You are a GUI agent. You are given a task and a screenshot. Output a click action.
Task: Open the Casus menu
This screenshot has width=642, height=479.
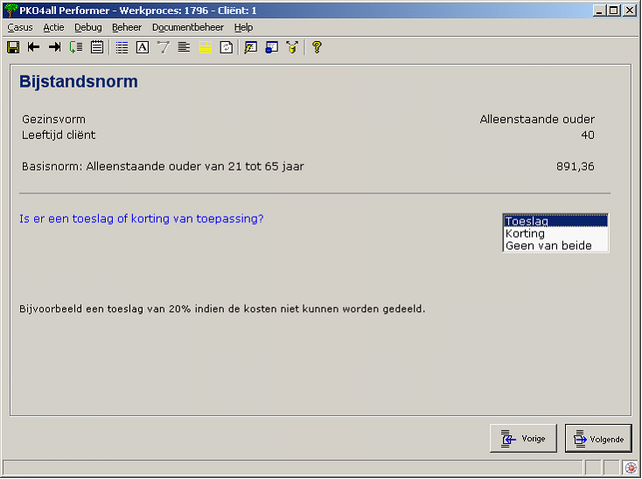pos(20,27)
